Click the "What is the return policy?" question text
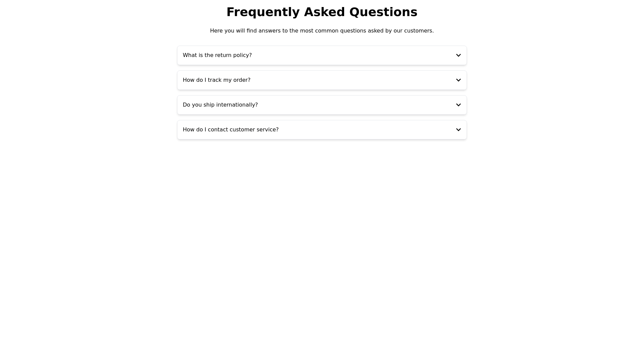This screenshot has height=362, width=644. (217, 55)
